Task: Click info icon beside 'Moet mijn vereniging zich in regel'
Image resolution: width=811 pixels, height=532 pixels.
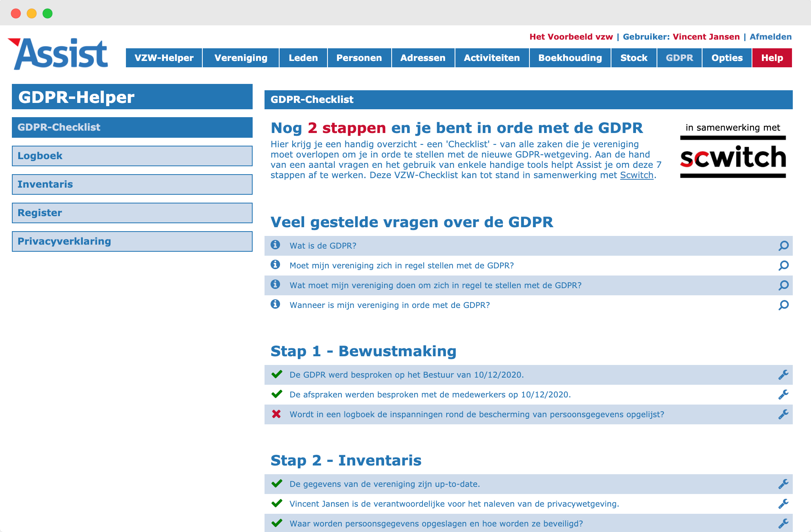Action: pyautogui.click(x=275, y=265)
